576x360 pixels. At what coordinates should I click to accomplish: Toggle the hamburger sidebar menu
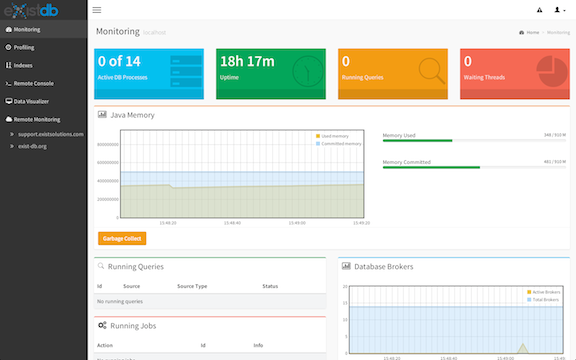point(97,10)
